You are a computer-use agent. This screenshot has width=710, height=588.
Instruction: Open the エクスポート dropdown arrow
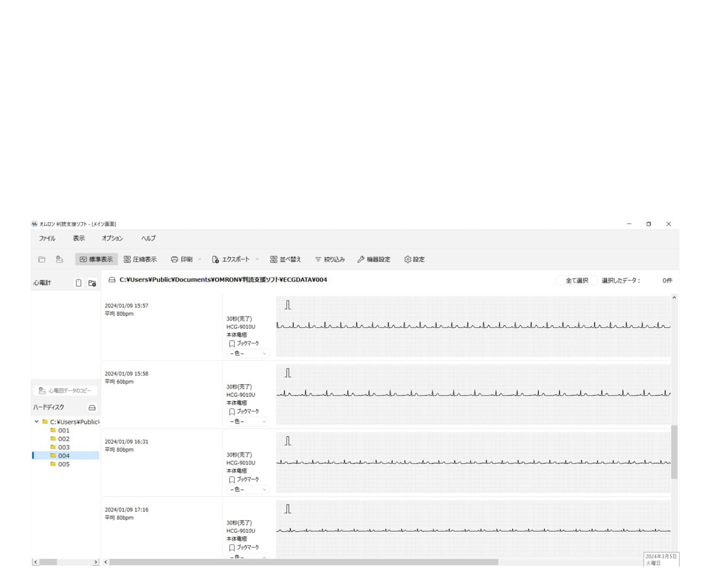click(x=257, y=259)
